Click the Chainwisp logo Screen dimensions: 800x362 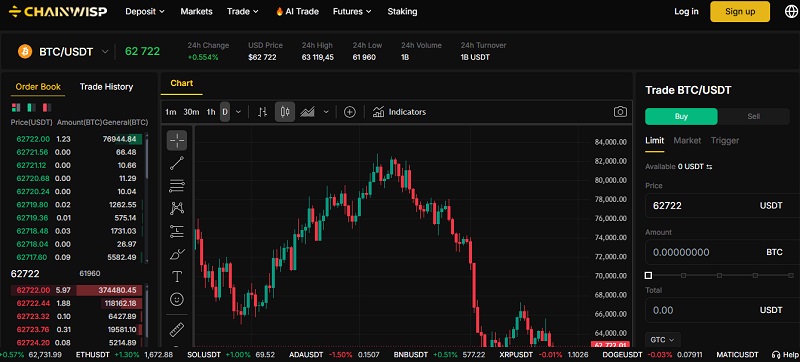point(58,11)
